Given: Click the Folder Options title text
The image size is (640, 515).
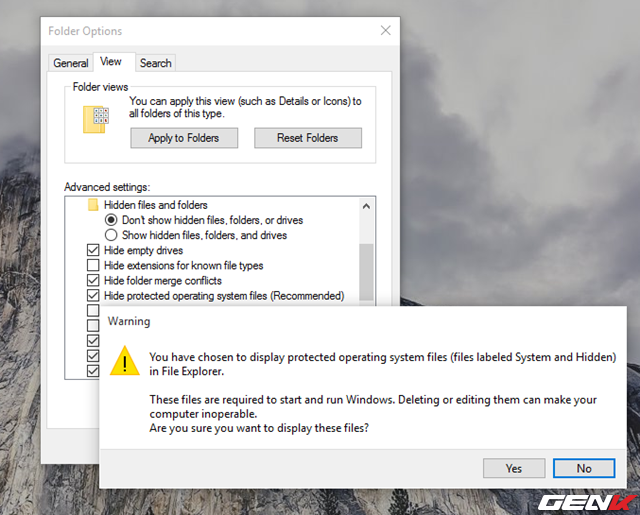Looking at the screenshot, I should [x=85, y=31].
